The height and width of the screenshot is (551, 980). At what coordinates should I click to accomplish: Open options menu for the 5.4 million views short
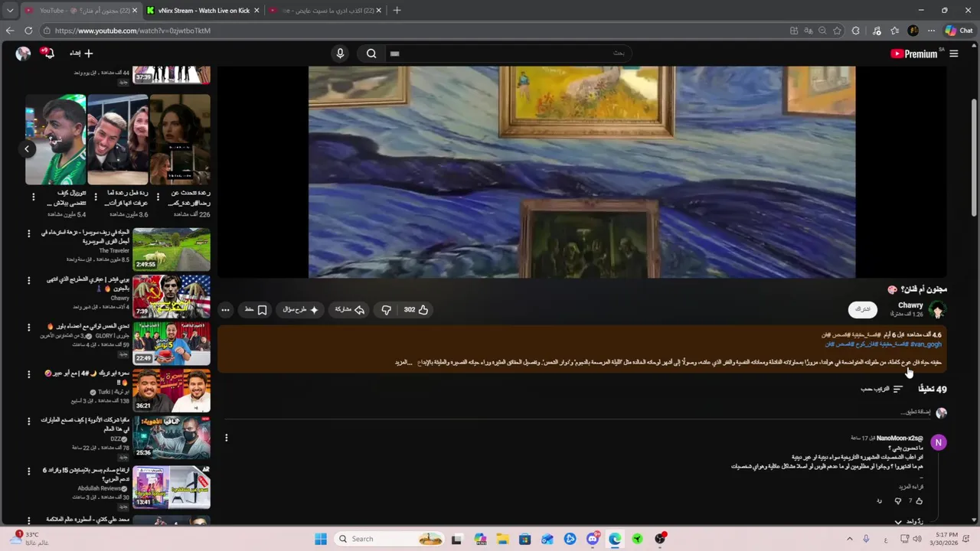click(x=33, y=197)
